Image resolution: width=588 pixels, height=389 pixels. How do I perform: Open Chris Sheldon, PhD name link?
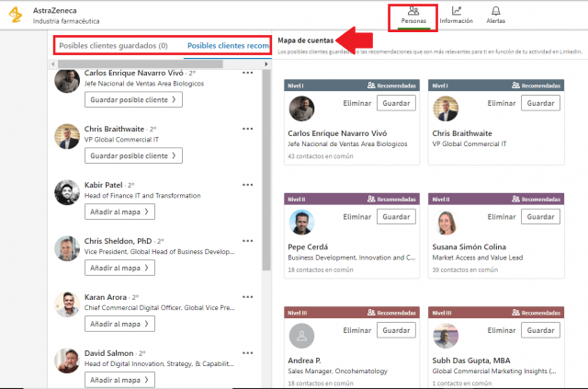119,241
